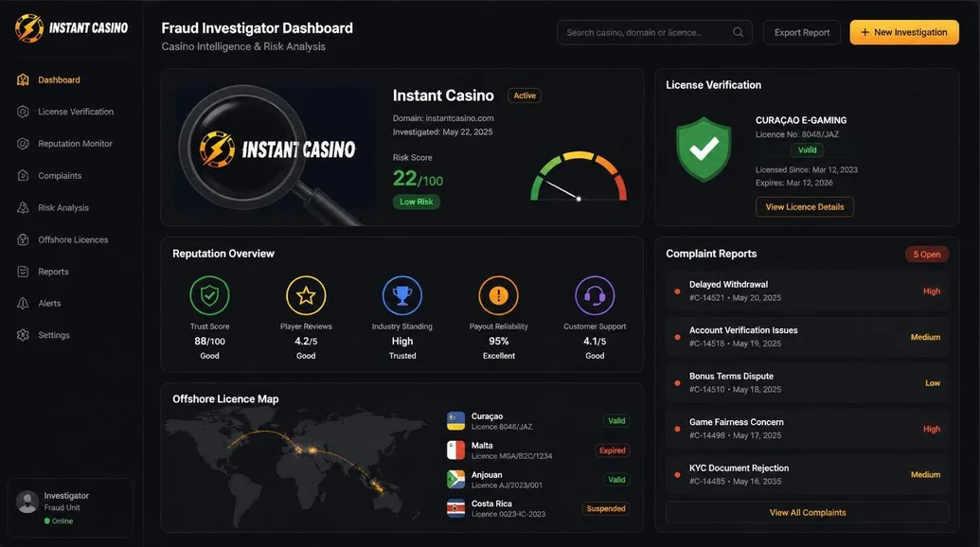Image resolution: width=980 pixels, height=547 pixels.
Task: Click the Payout Reliability exclamation icon
Action: click(498, 295)
